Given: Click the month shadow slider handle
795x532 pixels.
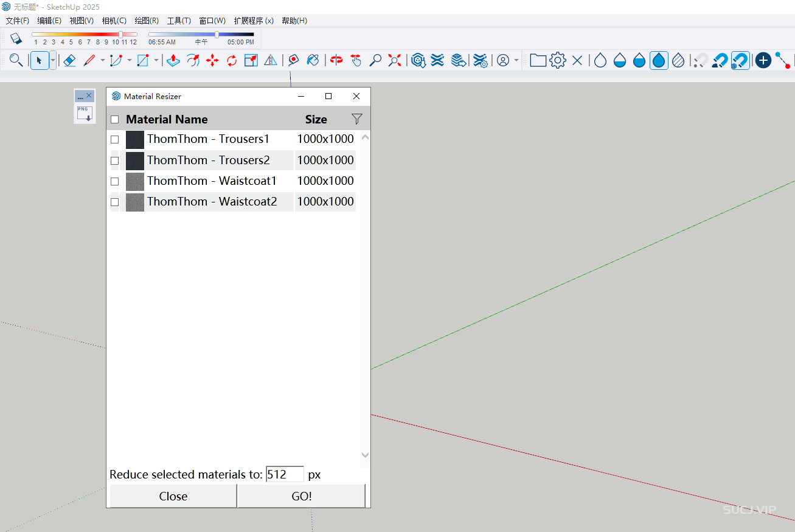Looking at the screenshot, I should [120, 35].
